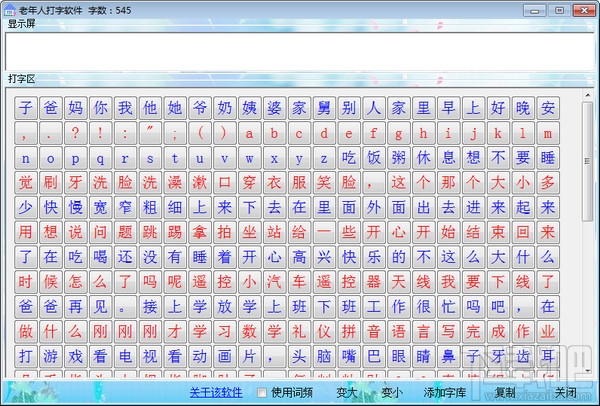Select the 跳 character key

point(150,232)
